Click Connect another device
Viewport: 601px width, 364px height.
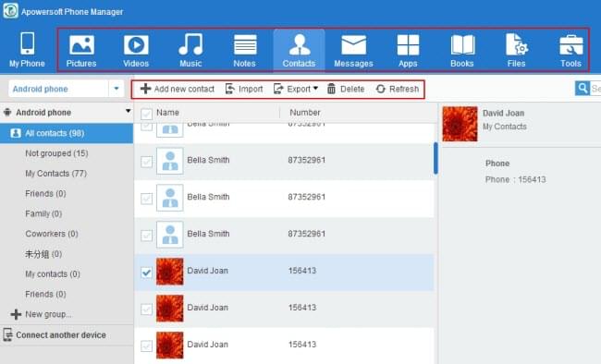coord(55,334)
